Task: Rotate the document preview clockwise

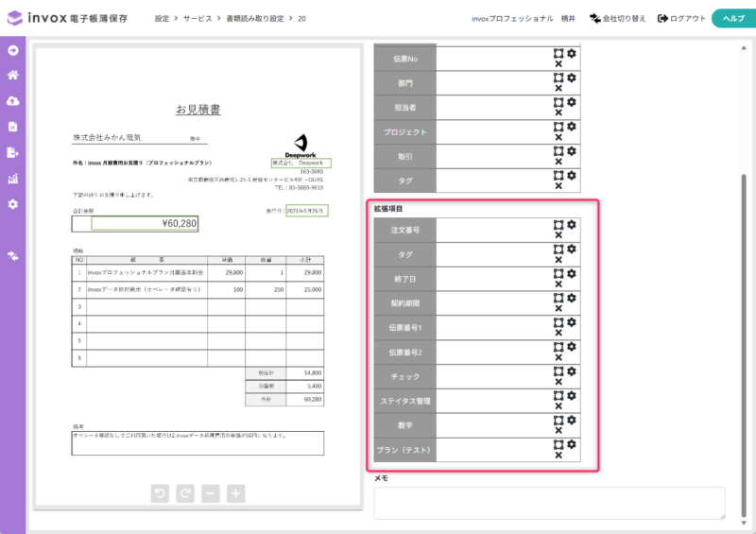Action: (x=186, y=492)
